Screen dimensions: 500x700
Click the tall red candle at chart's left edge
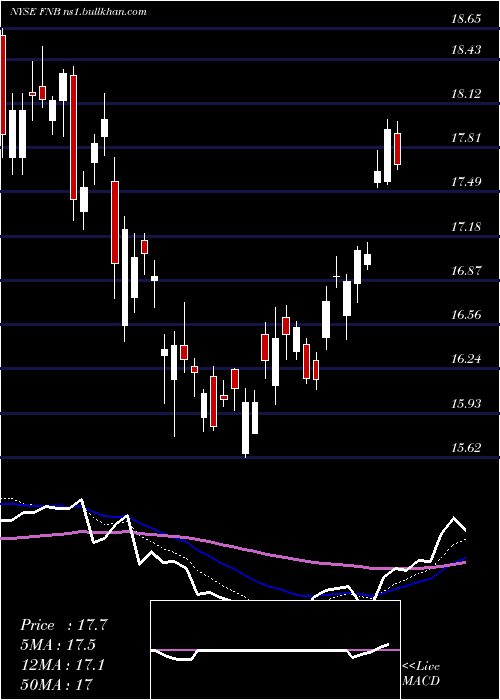[x=3, y=85]
